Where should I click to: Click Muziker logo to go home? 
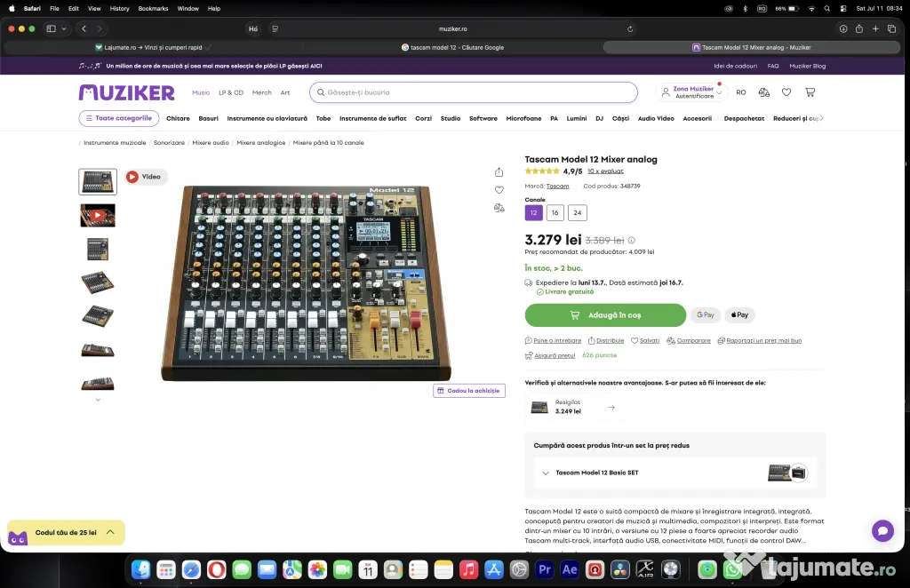126,92
